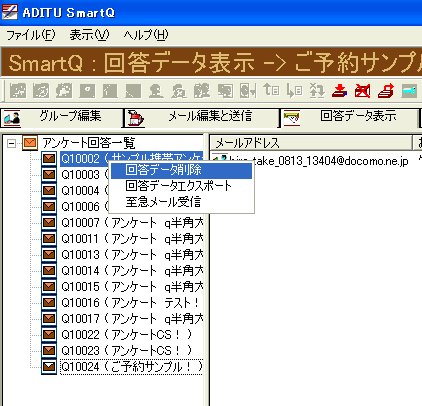Switch to the 回答データ表示 tab
422x406 pixels.
tap(350, 117)
